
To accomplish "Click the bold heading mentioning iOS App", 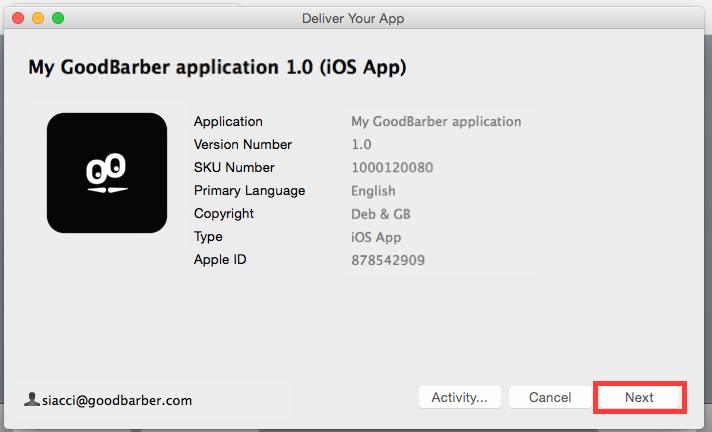I will (x=217, y=68).
